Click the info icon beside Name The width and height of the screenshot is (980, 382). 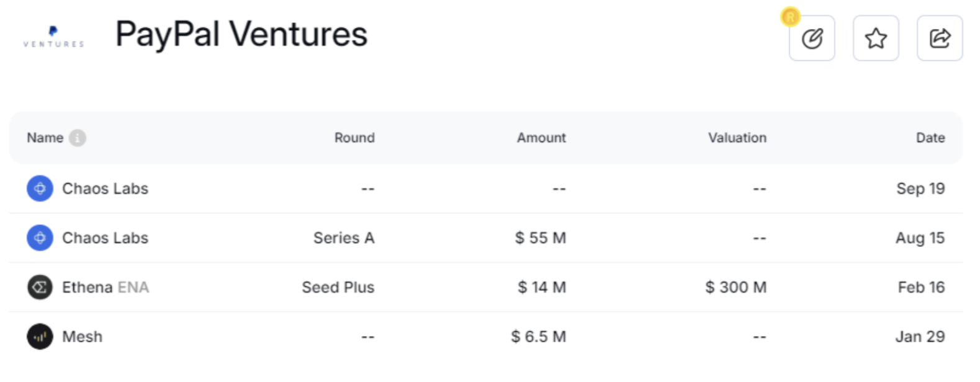(x=78, y=138)
